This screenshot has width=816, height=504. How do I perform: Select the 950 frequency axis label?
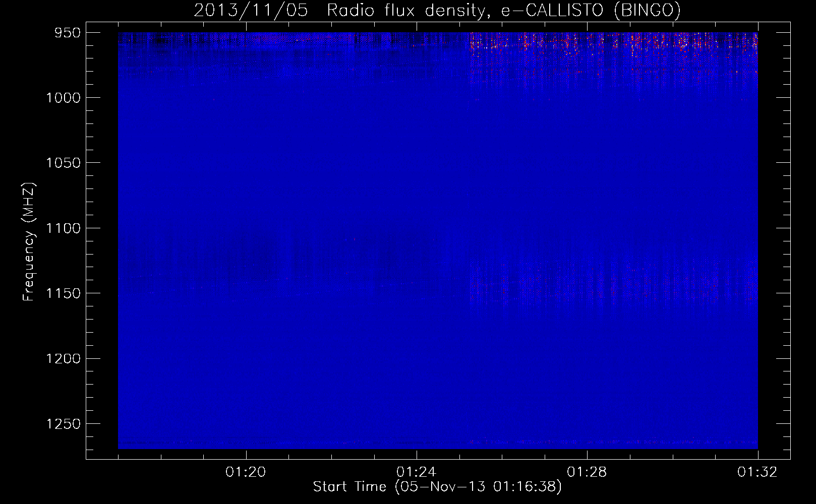68,33
